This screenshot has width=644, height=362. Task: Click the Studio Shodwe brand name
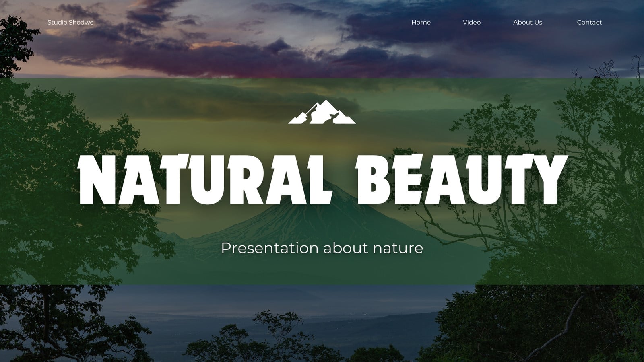coord(70,22)
